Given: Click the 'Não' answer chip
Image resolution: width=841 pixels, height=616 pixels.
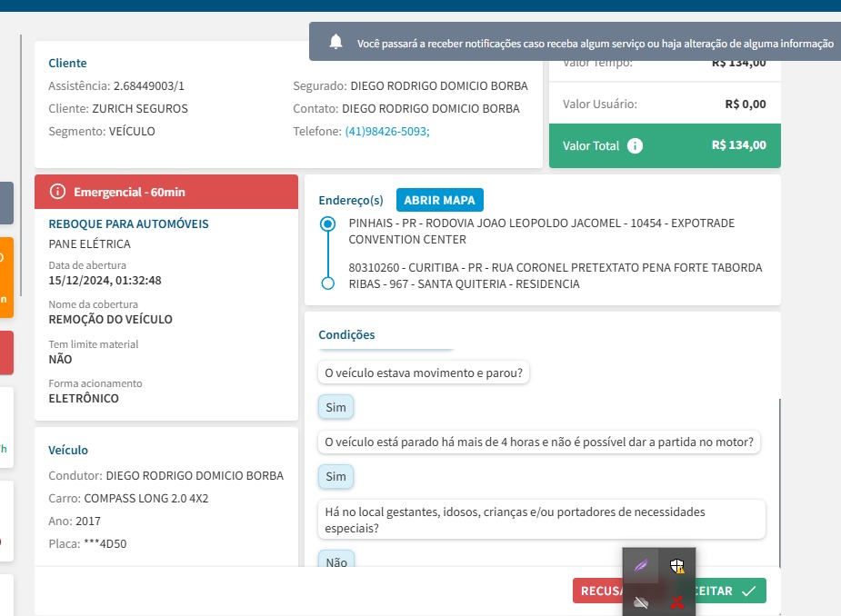Looking at the screenshot, I should pos(336,561).
